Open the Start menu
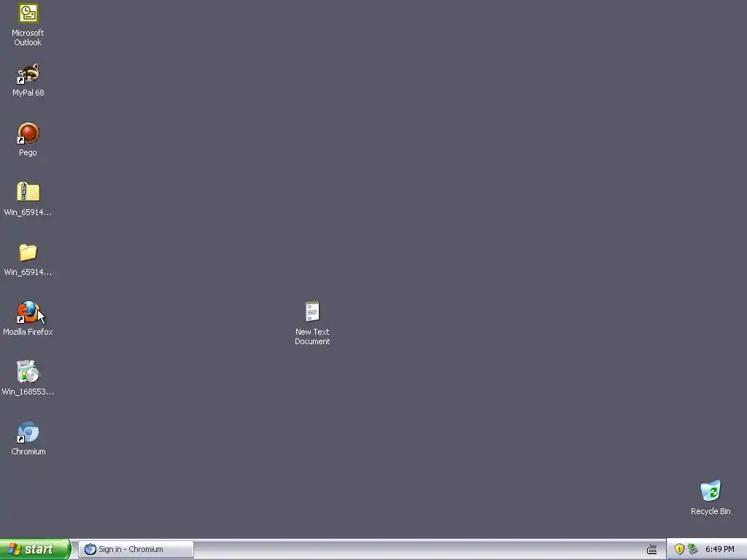The height and width of the screenshot is (560, 747). 35,549
